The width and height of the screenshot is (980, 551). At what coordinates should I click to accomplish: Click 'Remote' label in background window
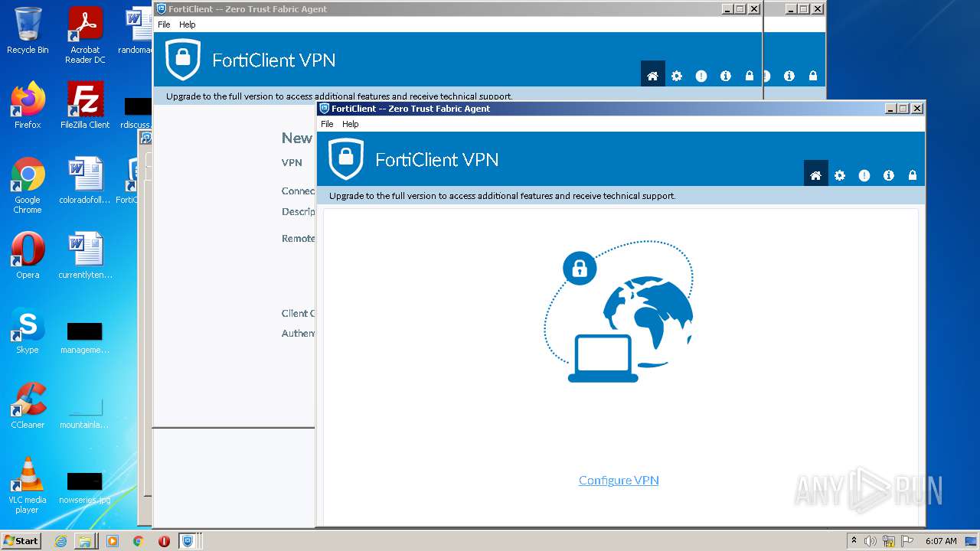pyautogui.click(x=298, y=238)
